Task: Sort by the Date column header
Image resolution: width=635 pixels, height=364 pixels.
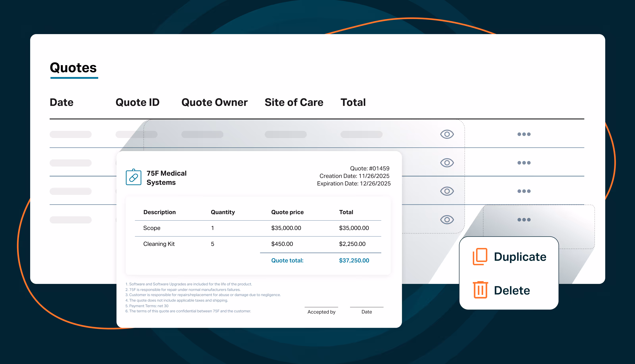Action: [62, 102]
